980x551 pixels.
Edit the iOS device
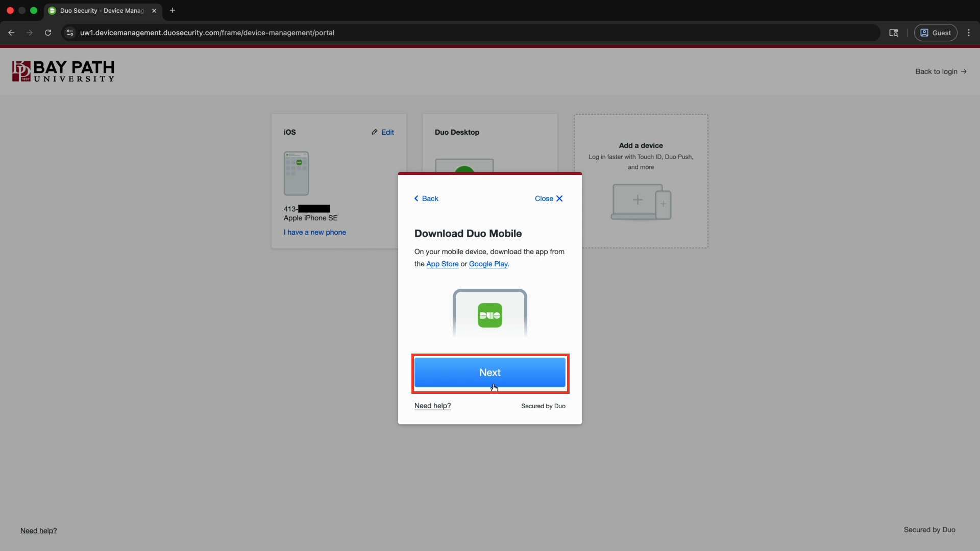(x=383, y=132)
